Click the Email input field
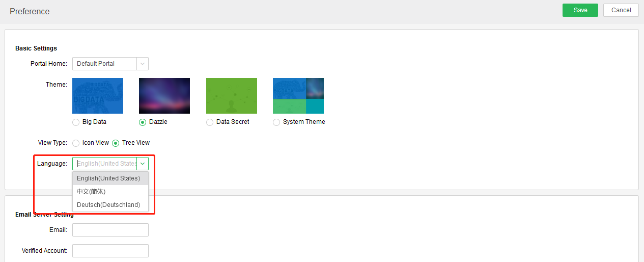 click(110, 230)
